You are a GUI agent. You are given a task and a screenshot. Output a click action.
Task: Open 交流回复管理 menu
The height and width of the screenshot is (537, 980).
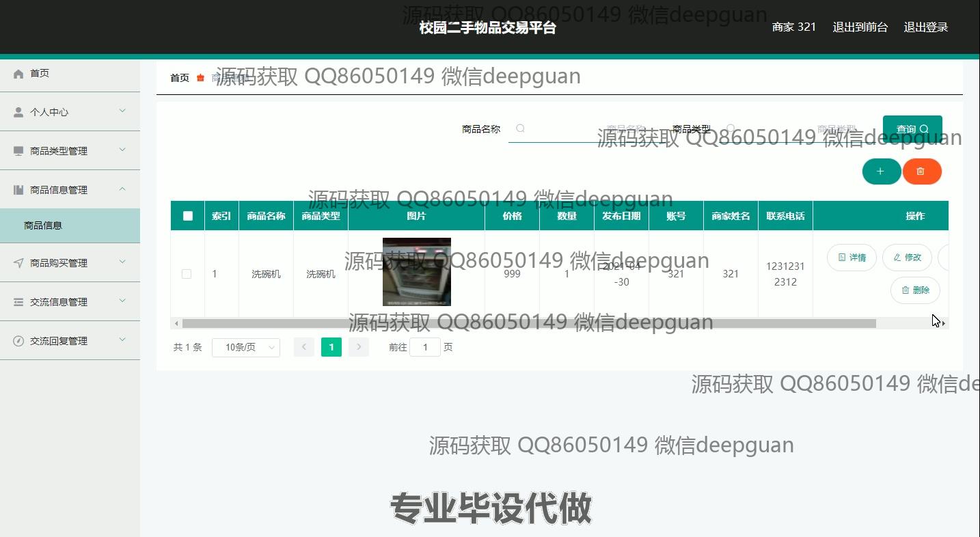[x=70, y=341]
